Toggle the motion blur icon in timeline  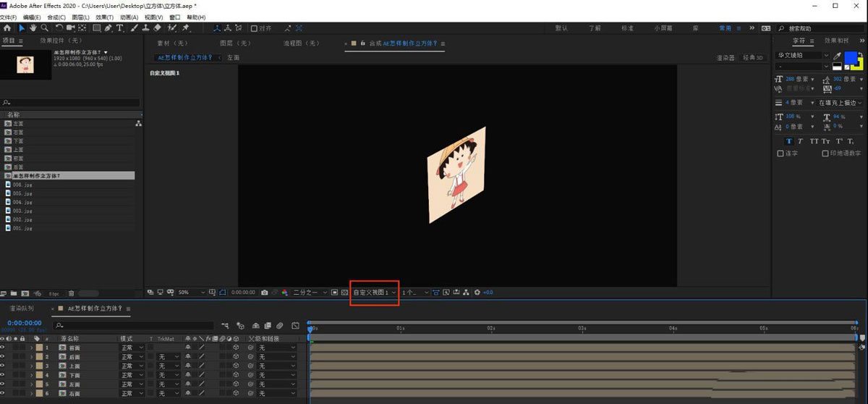tap(279, 326)
